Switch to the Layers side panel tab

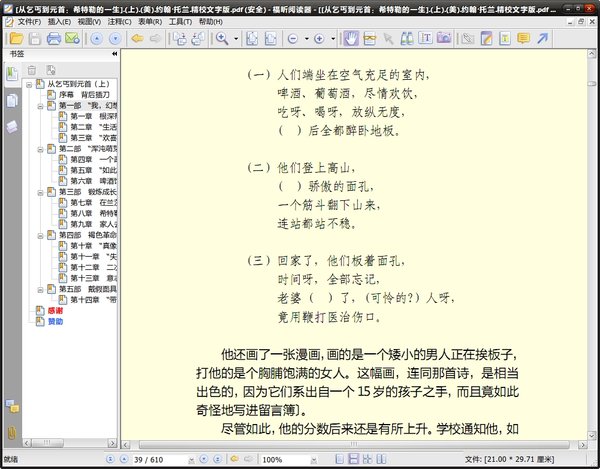12,127
